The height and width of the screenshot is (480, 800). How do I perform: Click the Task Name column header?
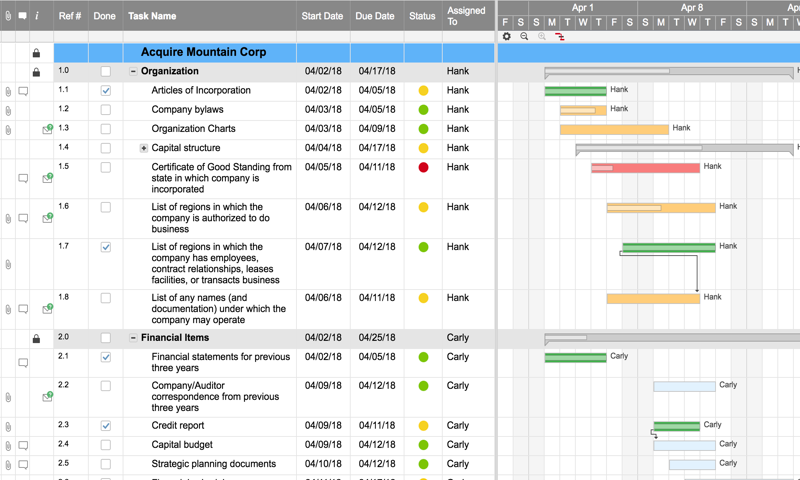tap(152, 16)
